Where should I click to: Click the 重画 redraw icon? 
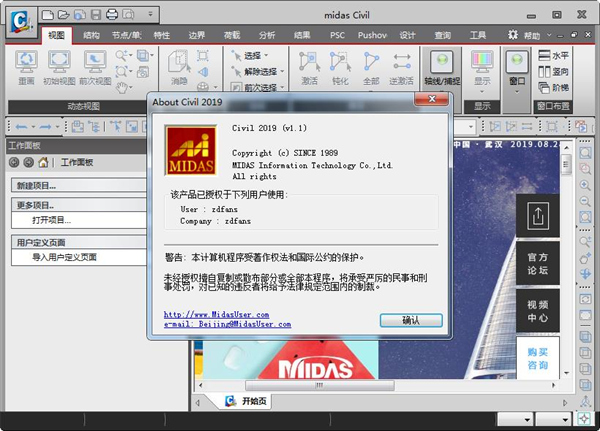coord(26,67)
